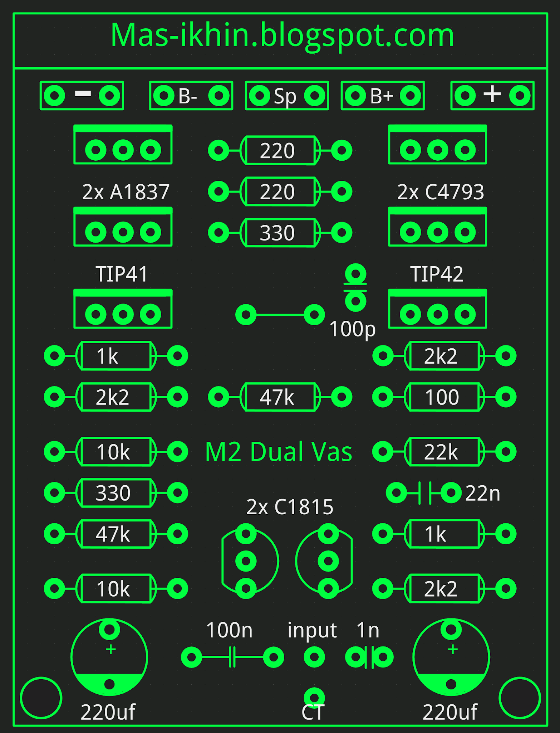This screenshot has height=733, width=560.
Task: Select the 1n capacitor footprint
Action: click(x=369, y=657)
